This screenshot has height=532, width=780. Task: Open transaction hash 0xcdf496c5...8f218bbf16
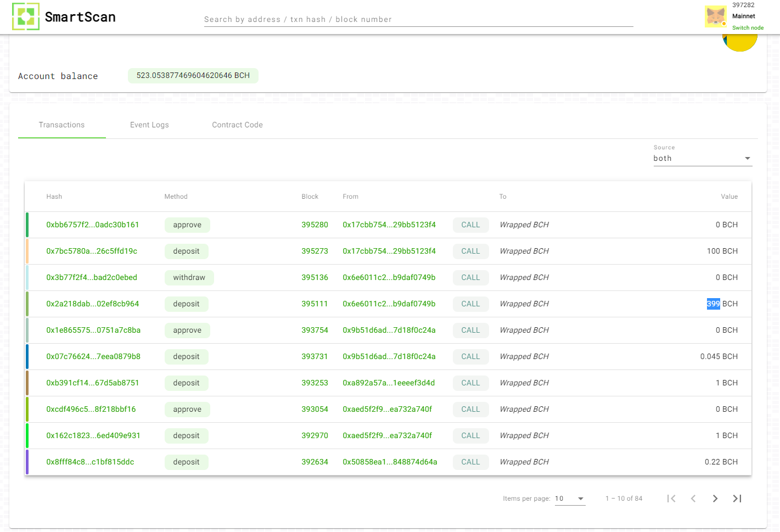click(91, 410)
